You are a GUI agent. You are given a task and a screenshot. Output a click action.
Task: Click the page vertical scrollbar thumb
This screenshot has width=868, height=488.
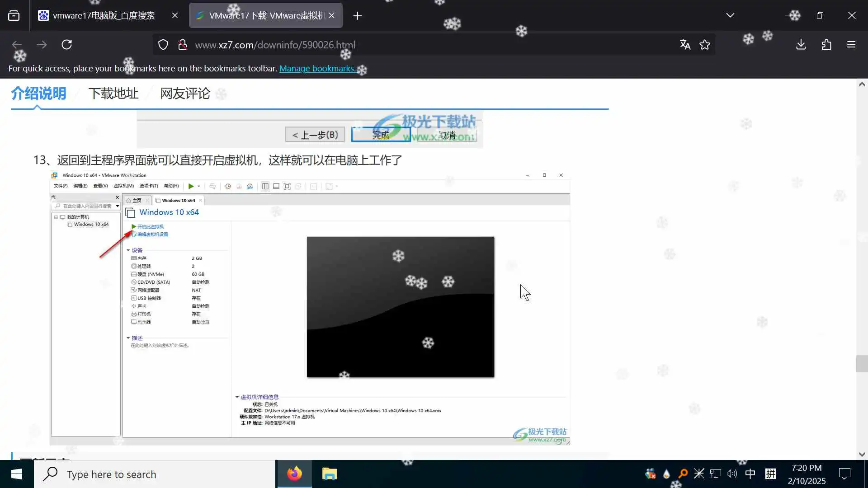(862, 364)
